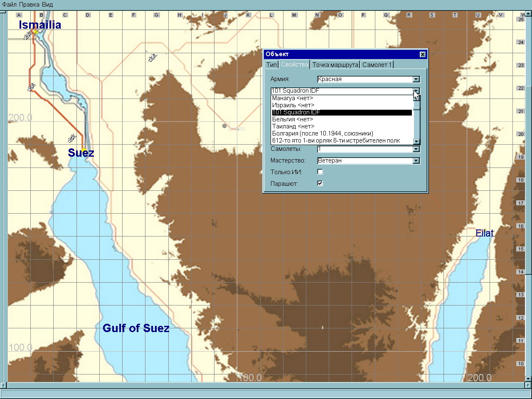
Task: Uncheck the Парашют checkbox
Action: tap(320, 183)
